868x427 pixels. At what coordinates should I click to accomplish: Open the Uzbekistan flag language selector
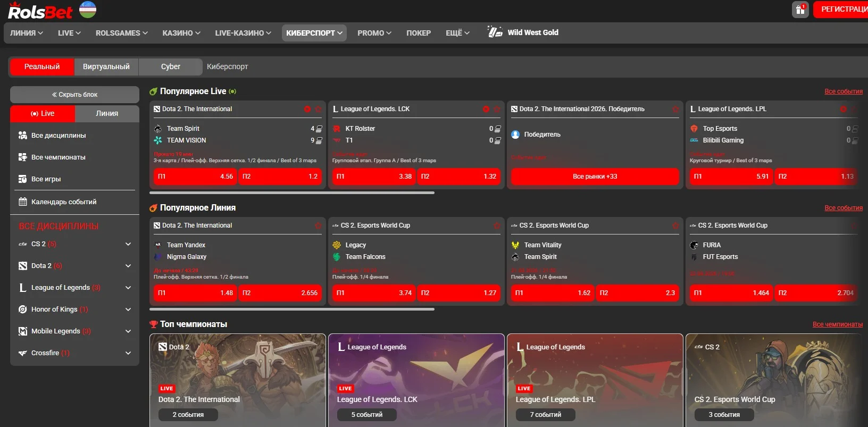tap(88, 10)
